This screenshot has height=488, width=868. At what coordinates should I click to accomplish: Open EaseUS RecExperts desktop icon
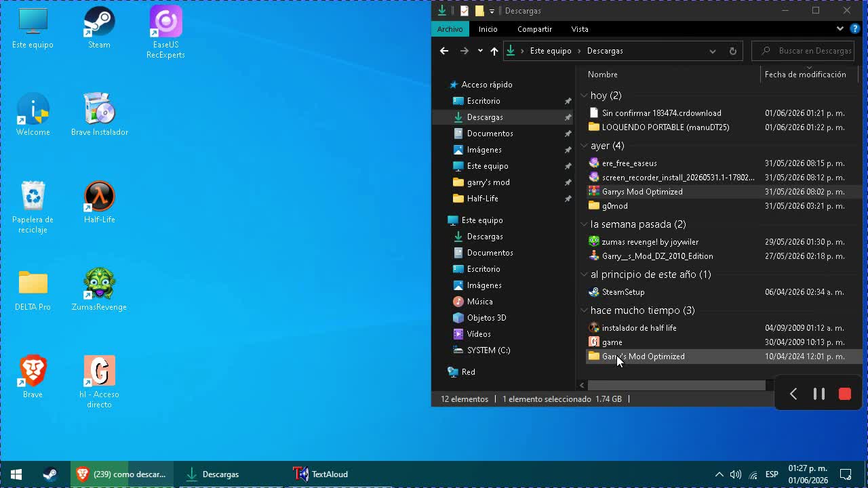click(x=165, y=32)
